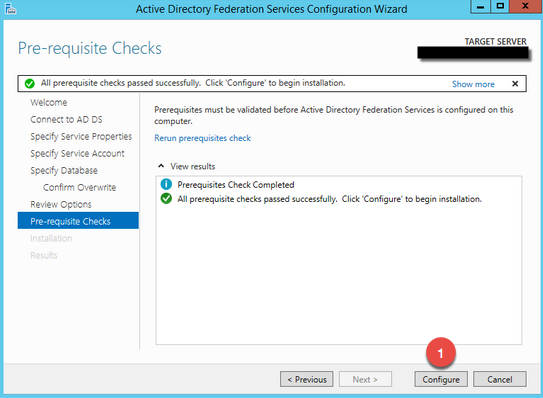
Task: Select the Confirm Overwrite sub-step
Action: [79, 187]
